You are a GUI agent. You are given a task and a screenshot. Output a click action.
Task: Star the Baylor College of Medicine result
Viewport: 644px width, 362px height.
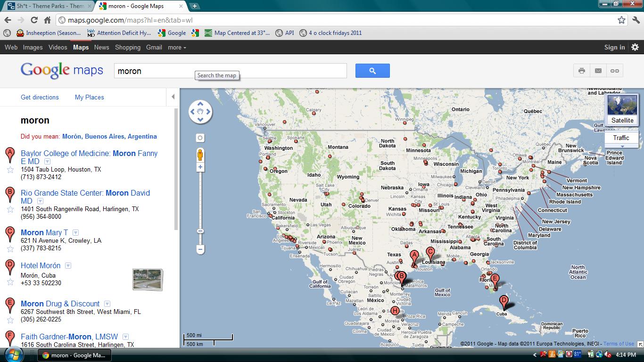click(x=10, y=170)
